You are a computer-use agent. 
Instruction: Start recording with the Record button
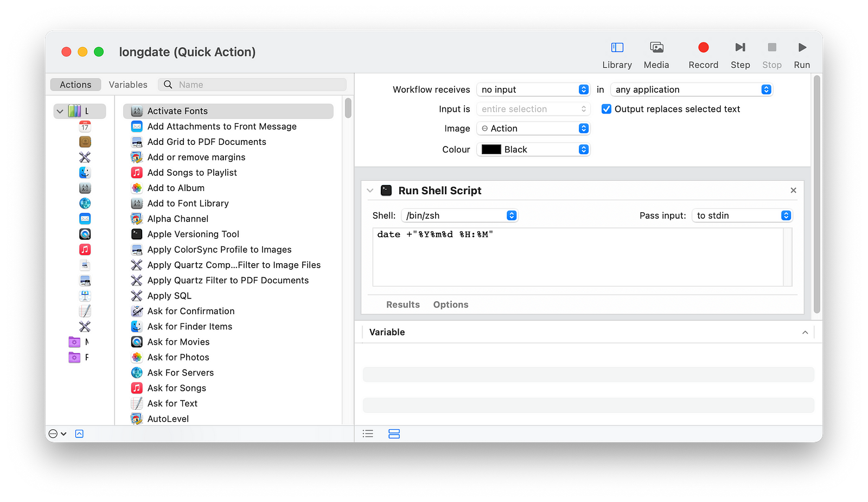[x=703, y=55]
